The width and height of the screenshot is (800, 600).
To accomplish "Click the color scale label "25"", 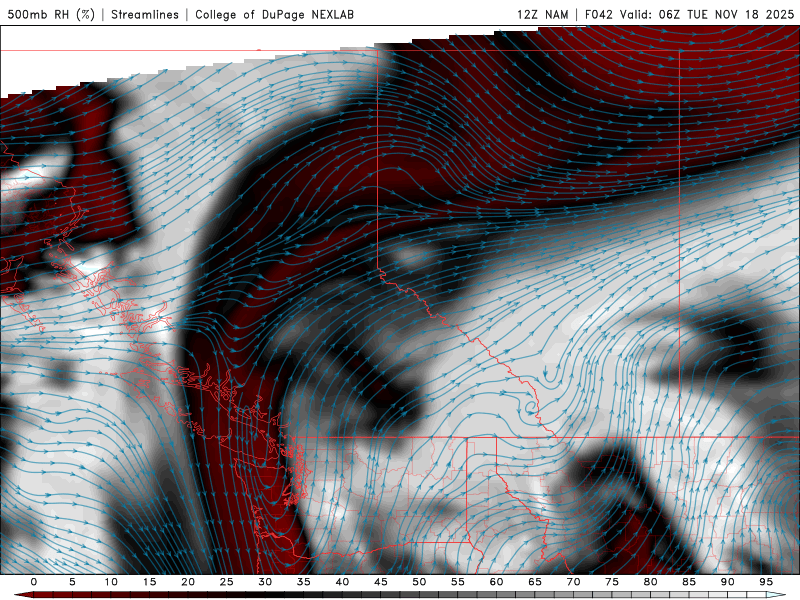I will [227, 582].
